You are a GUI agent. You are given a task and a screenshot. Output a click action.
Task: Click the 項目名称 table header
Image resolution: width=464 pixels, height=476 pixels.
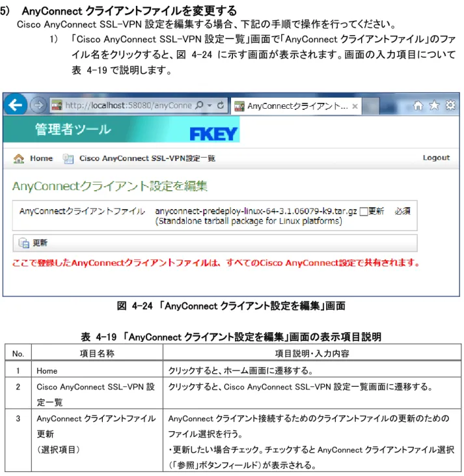(97, 354)
